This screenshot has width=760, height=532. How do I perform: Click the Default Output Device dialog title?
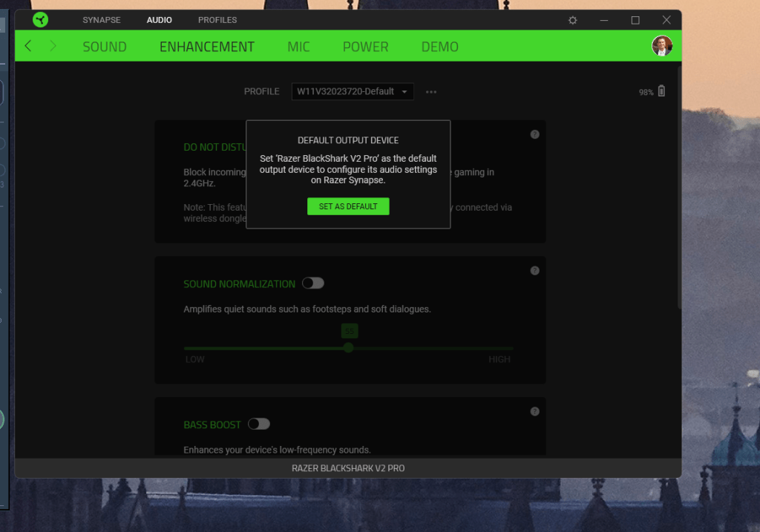tap(348, 140)
